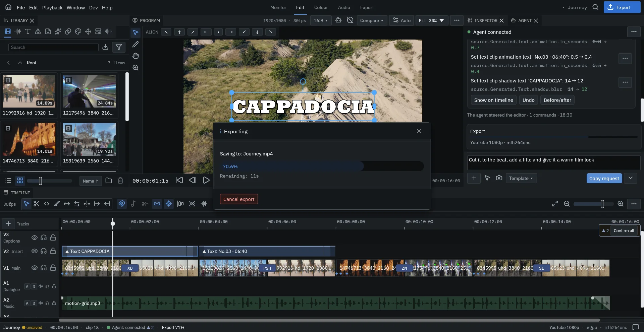
Task: Open the File menu
Action: pos(21,7)
